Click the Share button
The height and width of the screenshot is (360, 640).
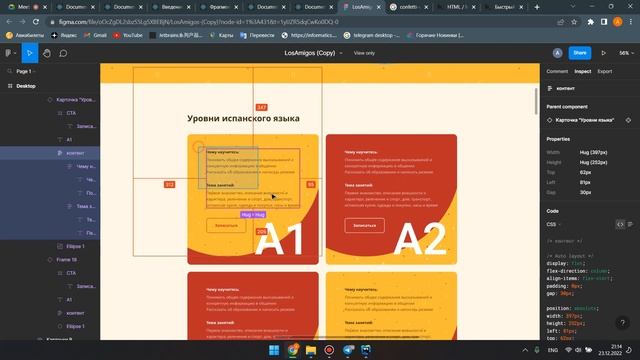(580, 53)
